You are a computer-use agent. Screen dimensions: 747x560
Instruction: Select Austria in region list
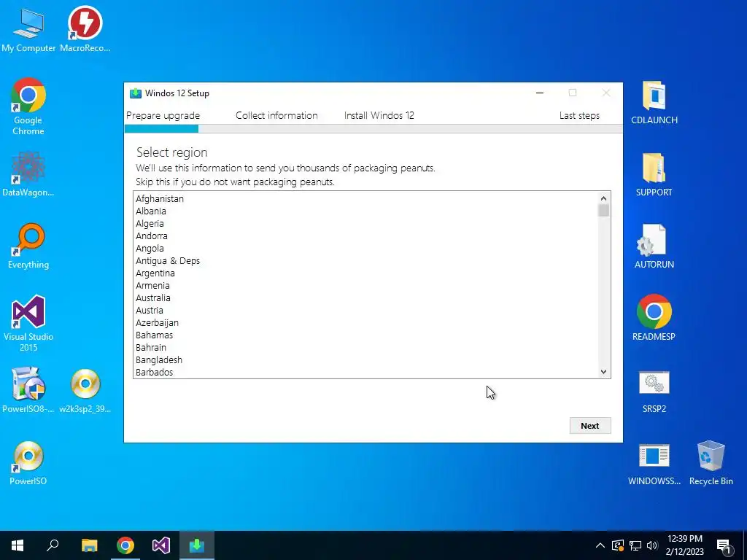pyautogui.click(x=366, y=310)
